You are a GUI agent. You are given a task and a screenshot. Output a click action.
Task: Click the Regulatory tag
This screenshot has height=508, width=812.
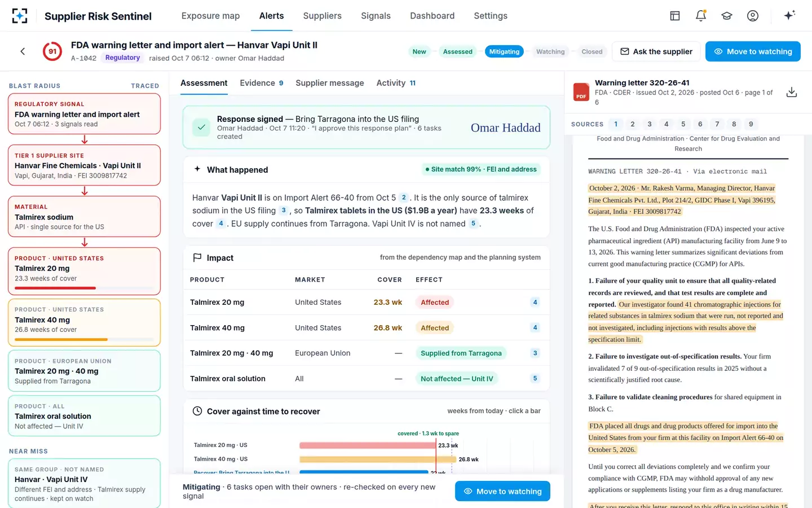click(x=122, y=58)
